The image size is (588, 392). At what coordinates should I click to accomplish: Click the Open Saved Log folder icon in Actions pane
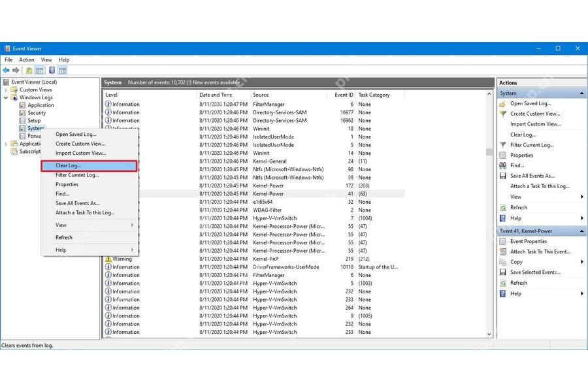pyautogui.click(x=503, y=103)
